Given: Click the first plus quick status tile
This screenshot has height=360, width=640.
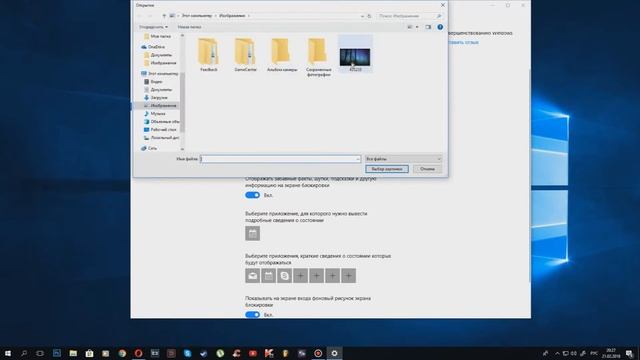Looking at the screenshot, I should (x=300, y=276).
